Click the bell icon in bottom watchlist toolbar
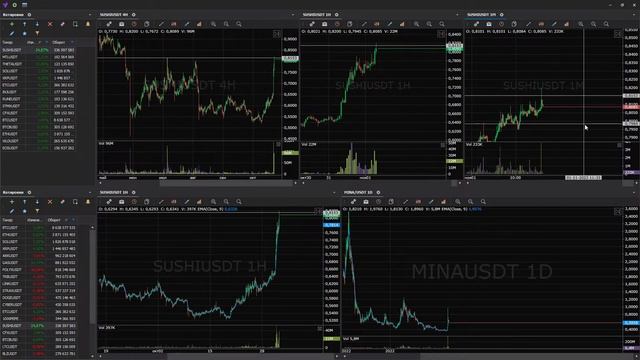The image size is (640, 360). 88,202
